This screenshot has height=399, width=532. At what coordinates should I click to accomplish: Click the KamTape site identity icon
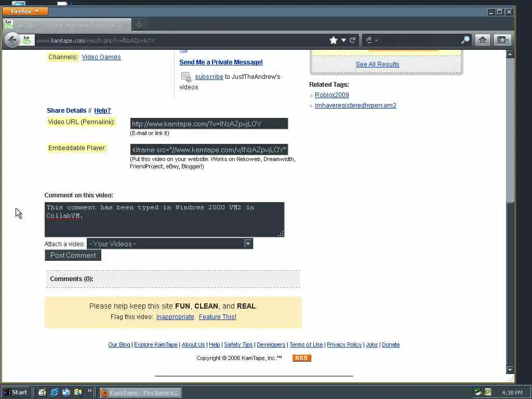pos(27,41)
